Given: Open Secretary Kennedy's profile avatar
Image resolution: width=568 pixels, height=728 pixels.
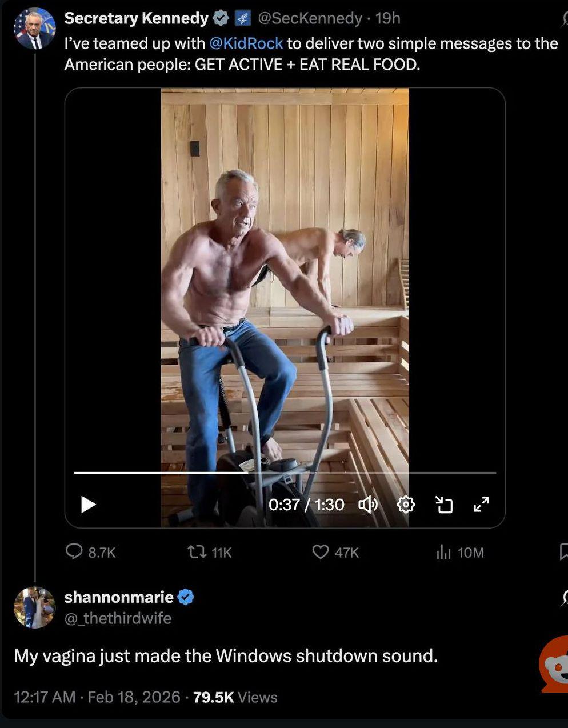Looking at the screenshot, I should tap(35, 28).
